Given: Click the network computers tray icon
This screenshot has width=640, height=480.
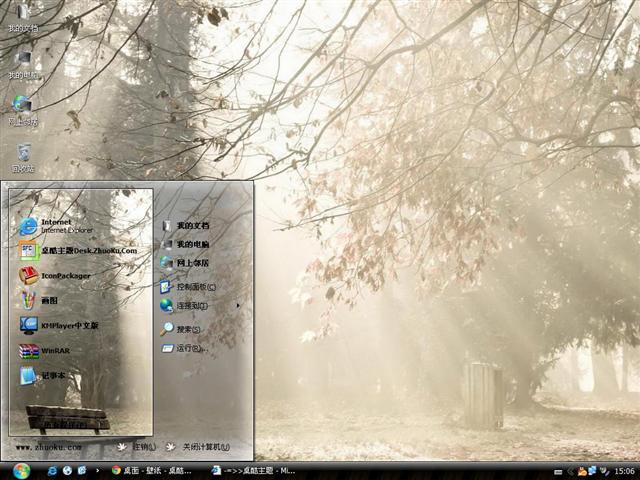Looking at the screenshot, I should (x=592, y=471).
